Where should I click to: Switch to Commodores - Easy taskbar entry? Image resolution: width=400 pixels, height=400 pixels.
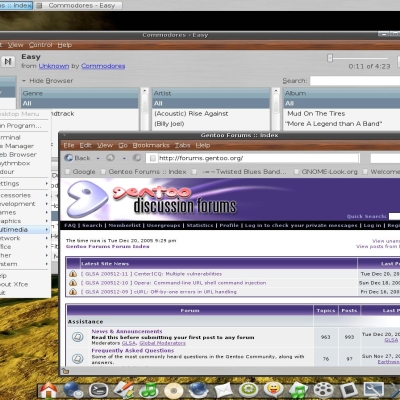tap(78, 5)
